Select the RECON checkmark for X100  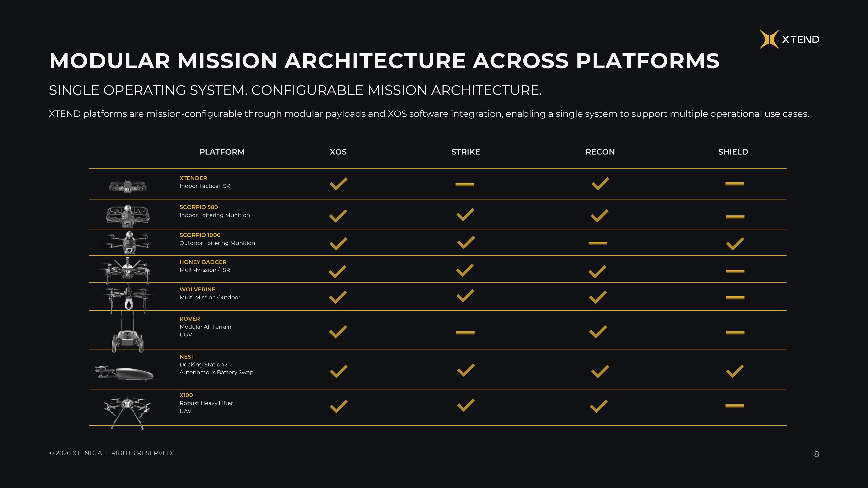pos(599,407)
